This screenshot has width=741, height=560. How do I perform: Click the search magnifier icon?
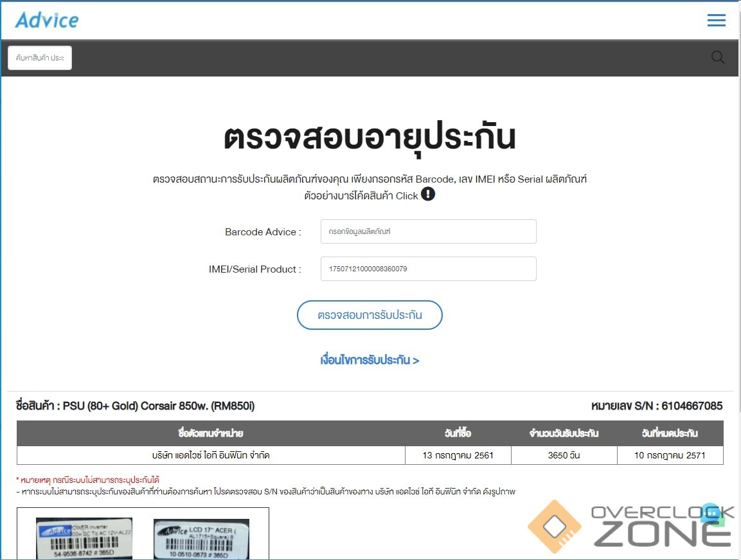tap(718, 57)
